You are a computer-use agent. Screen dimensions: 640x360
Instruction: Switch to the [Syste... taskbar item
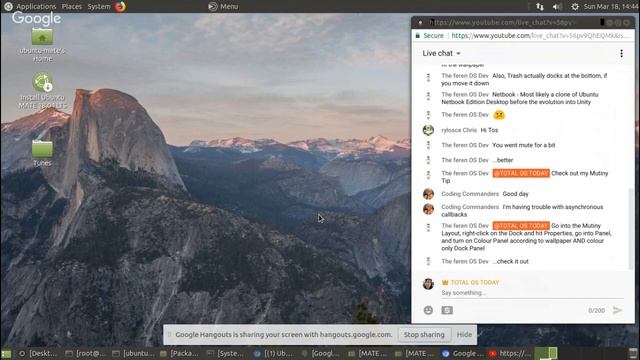[225, 353]
